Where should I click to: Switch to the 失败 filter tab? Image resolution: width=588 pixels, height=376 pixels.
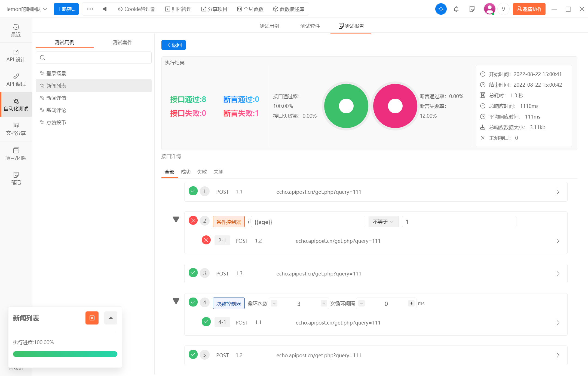click(202, 172)
